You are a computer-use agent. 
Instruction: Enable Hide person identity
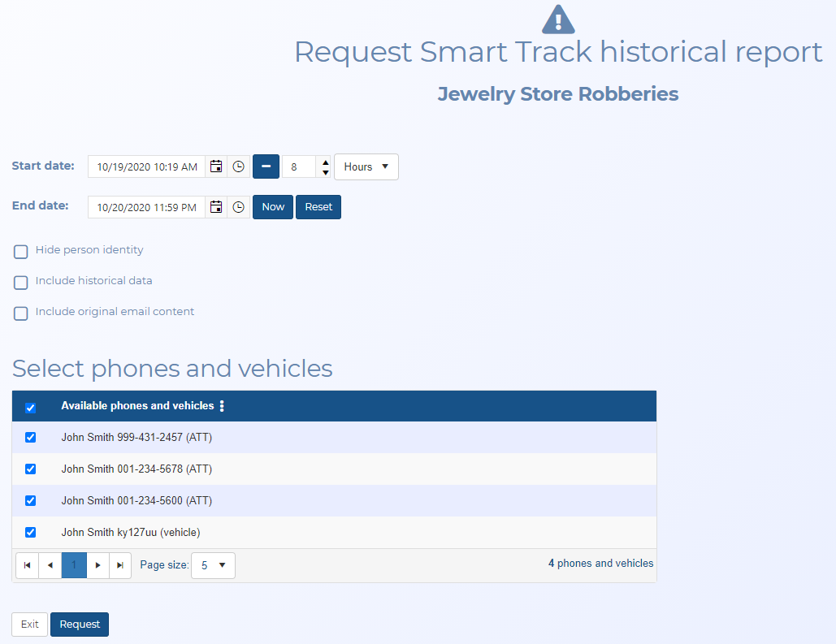(21, 252)
